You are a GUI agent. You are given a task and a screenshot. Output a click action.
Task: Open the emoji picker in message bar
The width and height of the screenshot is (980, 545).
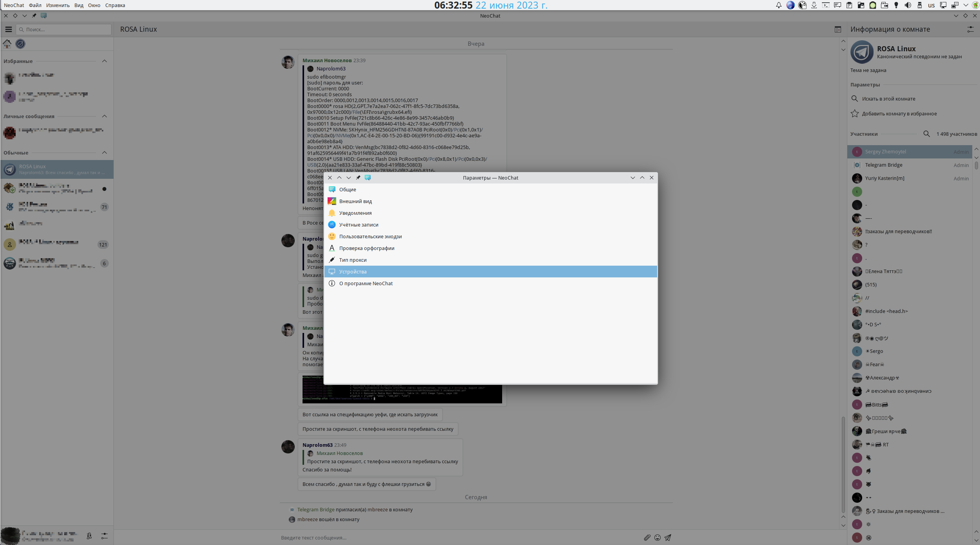coord(658,538)
